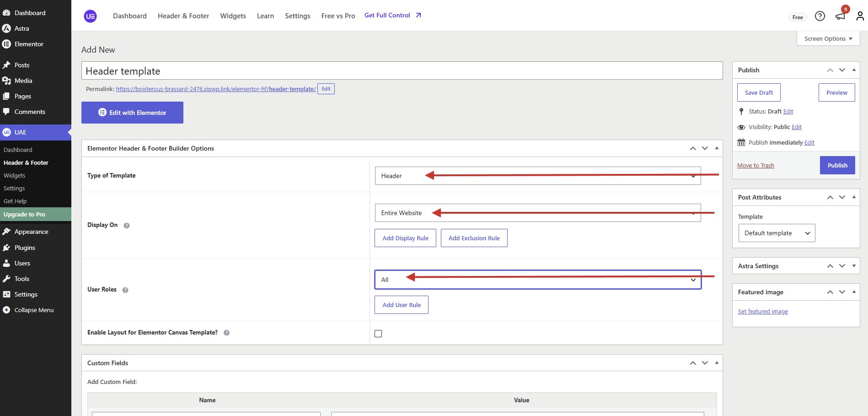Open Widgets in top nav
This screenshot has height=416, width=868.
[x=233, y=16]
